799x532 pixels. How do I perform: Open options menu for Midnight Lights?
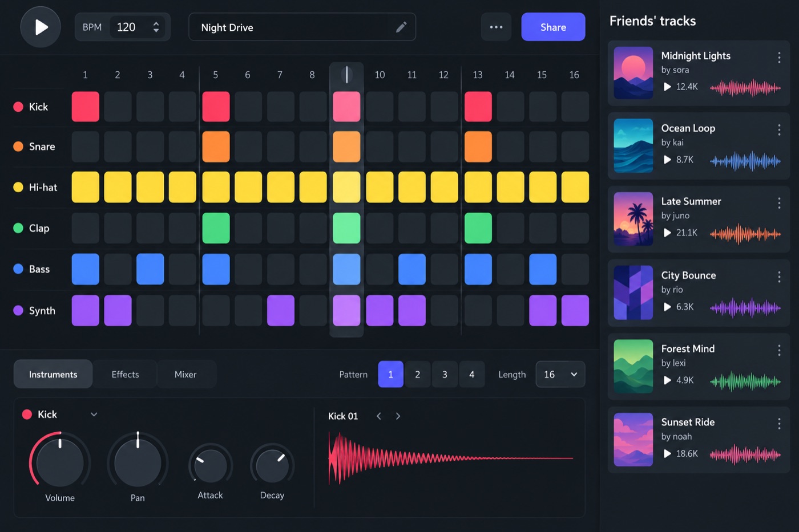tap(779, 57)
